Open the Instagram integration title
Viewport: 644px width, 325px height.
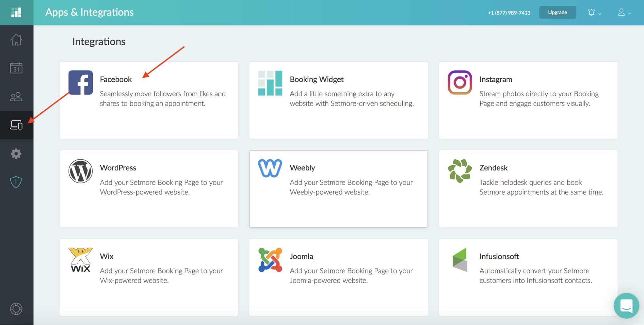(x=495, y=79)
